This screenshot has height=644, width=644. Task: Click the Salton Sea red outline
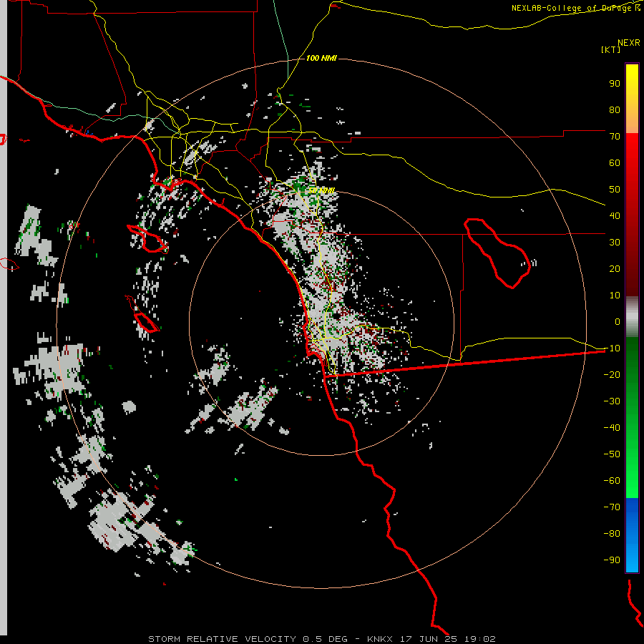(498, 253)
